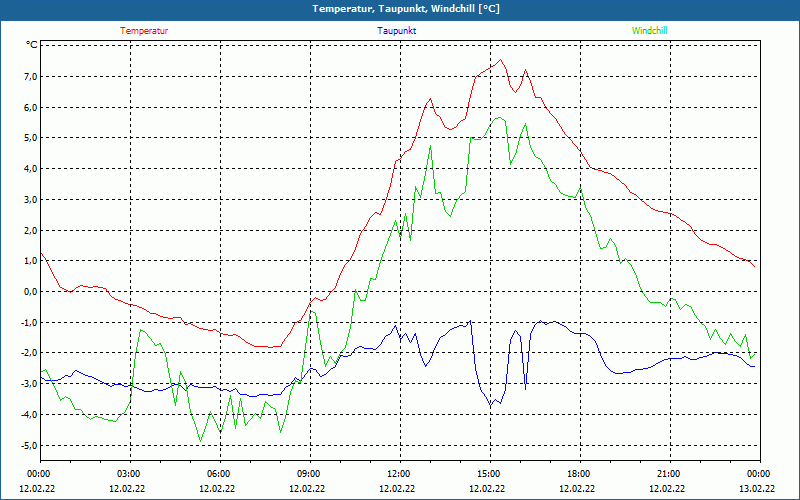800x500 pixels.
Task: Click the °C unit label on y-axis
Action: click(32, 45)
